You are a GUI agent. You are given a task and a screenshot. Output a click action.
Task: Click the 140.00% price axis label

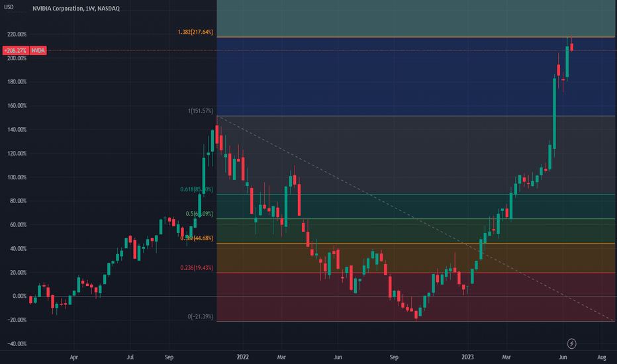[x=17, y=130]
